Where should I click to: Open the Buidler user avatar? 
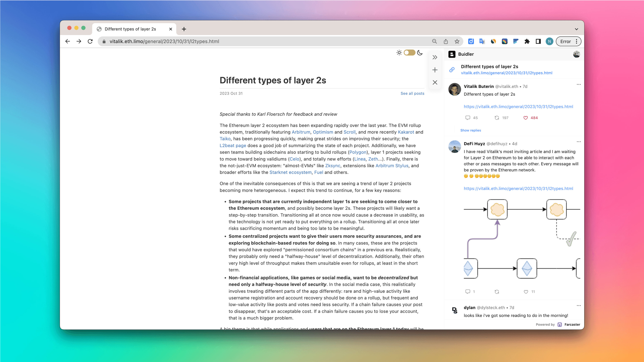point(577,54)
